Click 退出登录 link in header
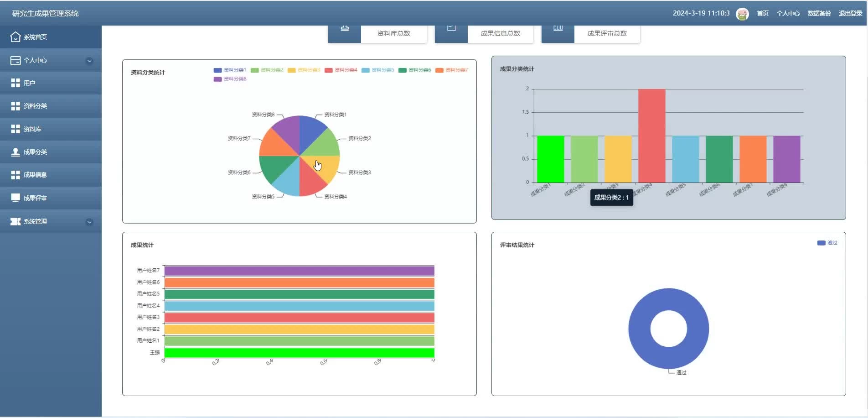This screenshot has width=868, height=418. coord(850,14)
